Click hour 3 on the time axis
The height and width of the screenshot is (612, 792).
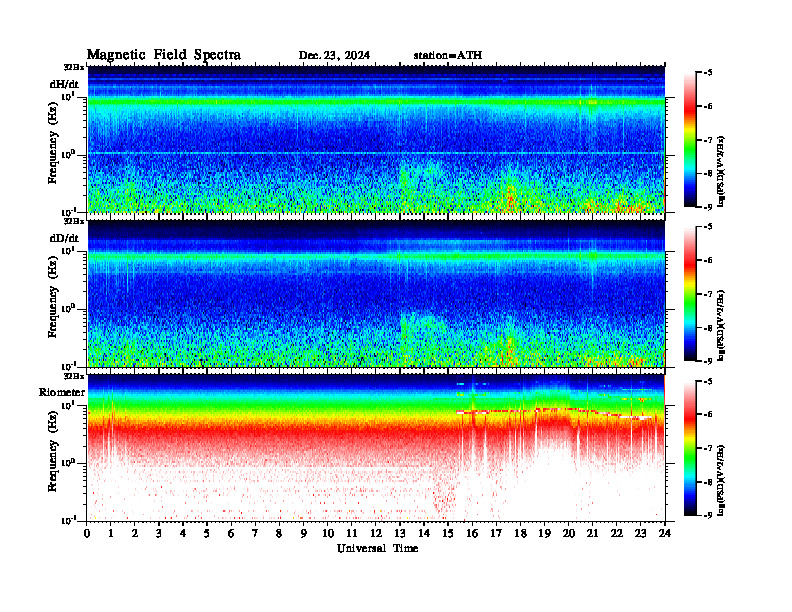click(159, 533)
